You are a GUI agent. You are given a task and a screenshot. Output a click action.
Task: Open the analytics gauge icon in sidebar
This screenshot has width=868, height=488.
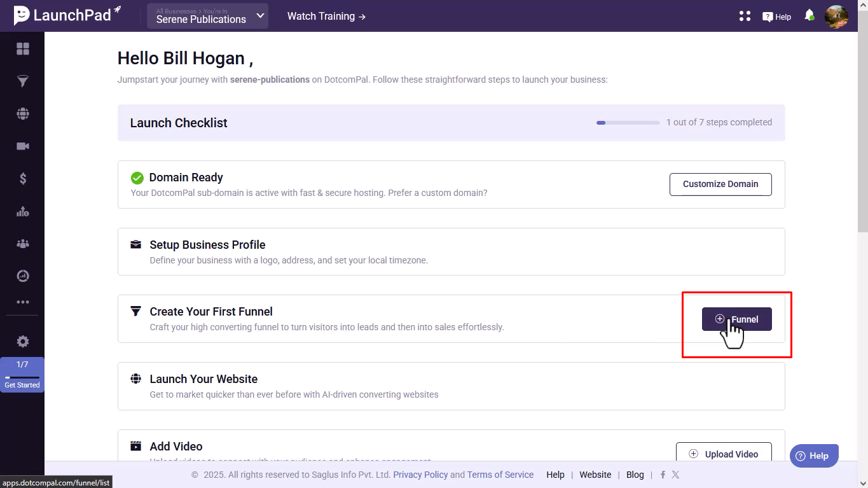pos(23,276)
